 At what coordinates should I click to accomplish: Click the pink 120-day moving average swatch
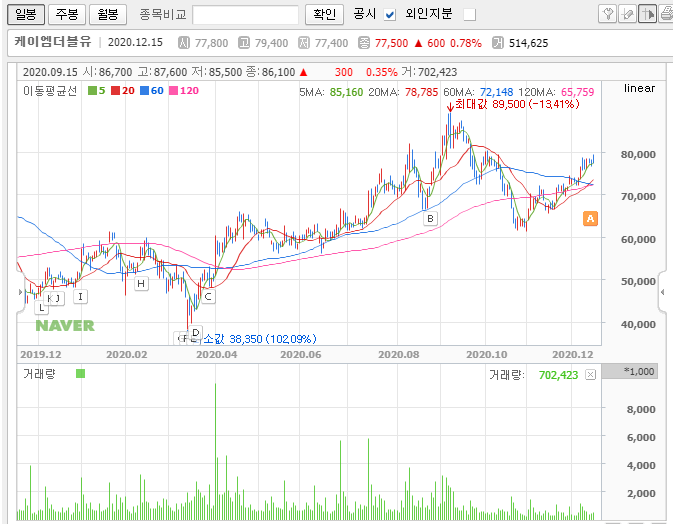point(173,91)
